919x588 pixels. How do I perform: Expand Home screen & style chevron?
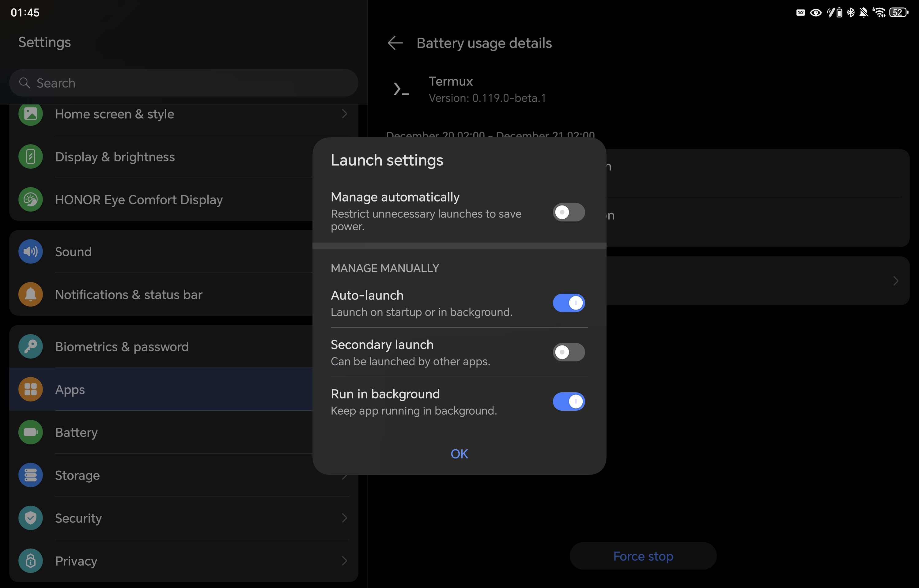[344, 114]
